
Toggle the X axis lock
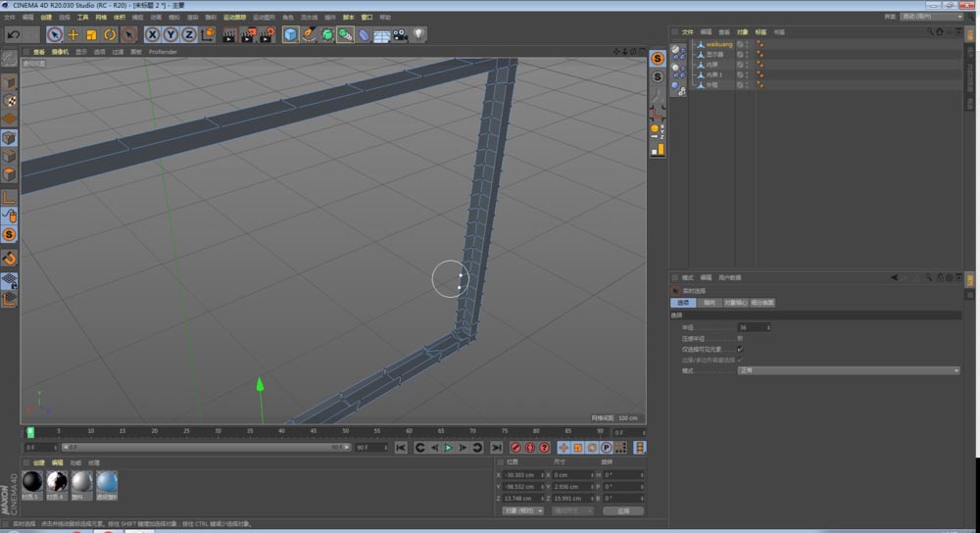[x=152, y=34]
